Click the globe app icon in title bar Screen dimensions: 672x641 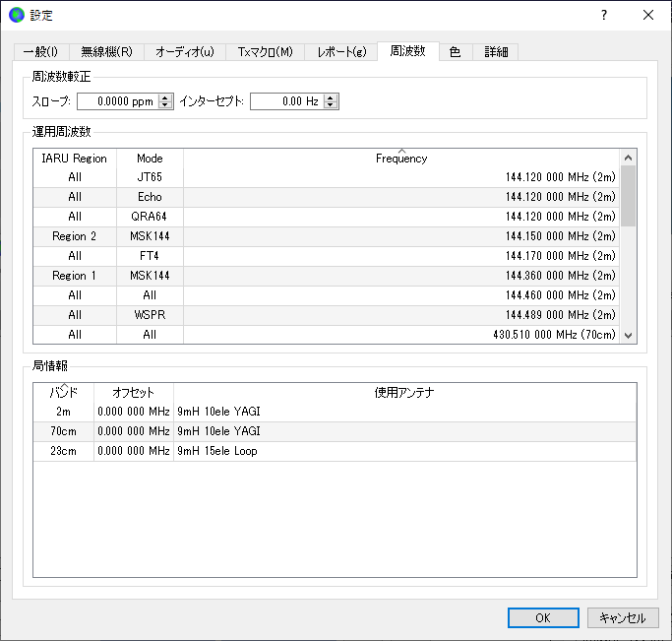[x=17, y=16]
